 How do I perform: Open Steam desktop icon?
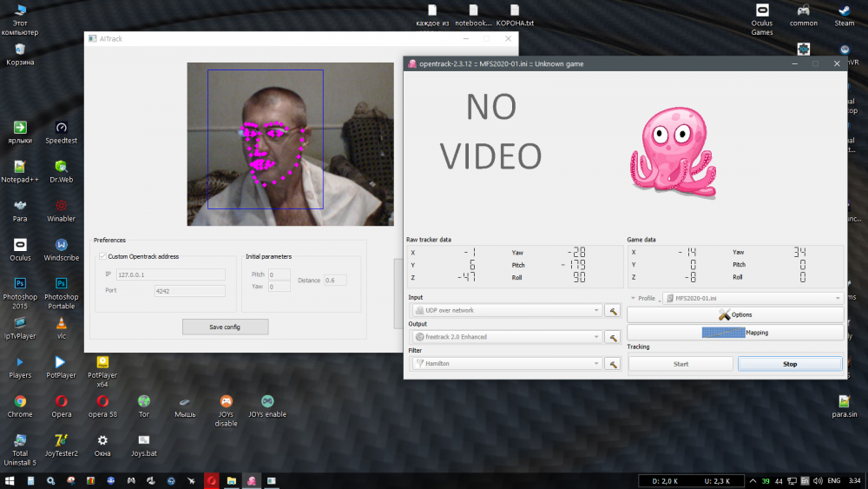[845, 16]
